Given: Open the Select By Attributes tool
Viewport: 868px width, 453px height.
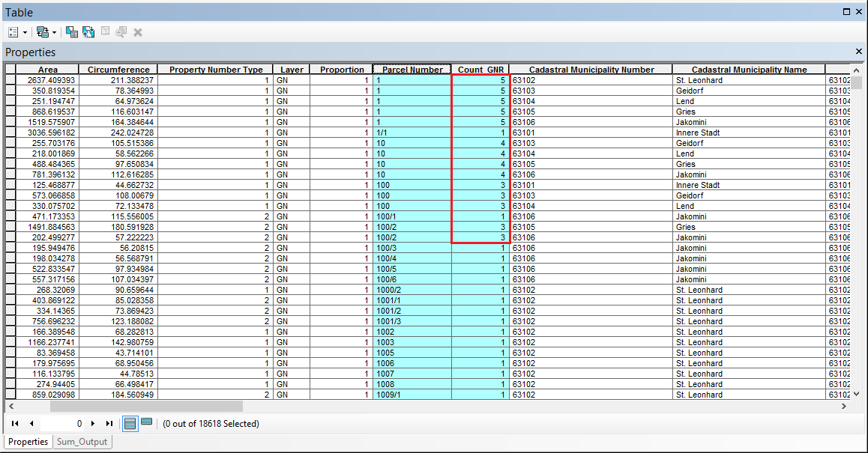Looking at the screenshot, I should (71, 32).
